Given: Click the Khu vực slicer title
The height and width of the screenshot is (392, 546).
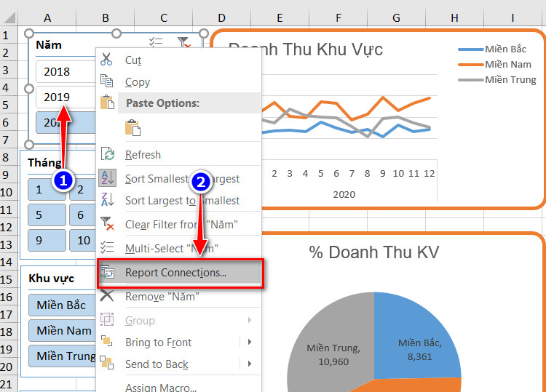Looking at the screenshot, I should [x=51, y=279].
